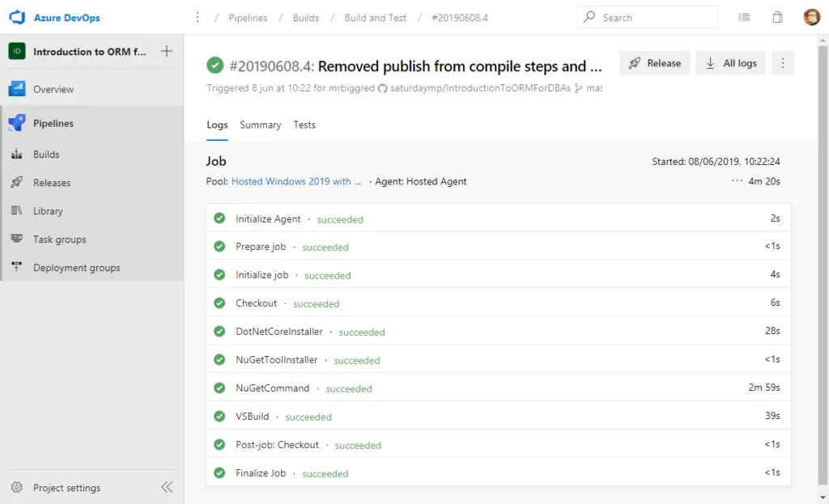829x504 pixels.
Task: Open the Post-job: Checkout log row
Action: pyautogui.click(x=499, y=445)
